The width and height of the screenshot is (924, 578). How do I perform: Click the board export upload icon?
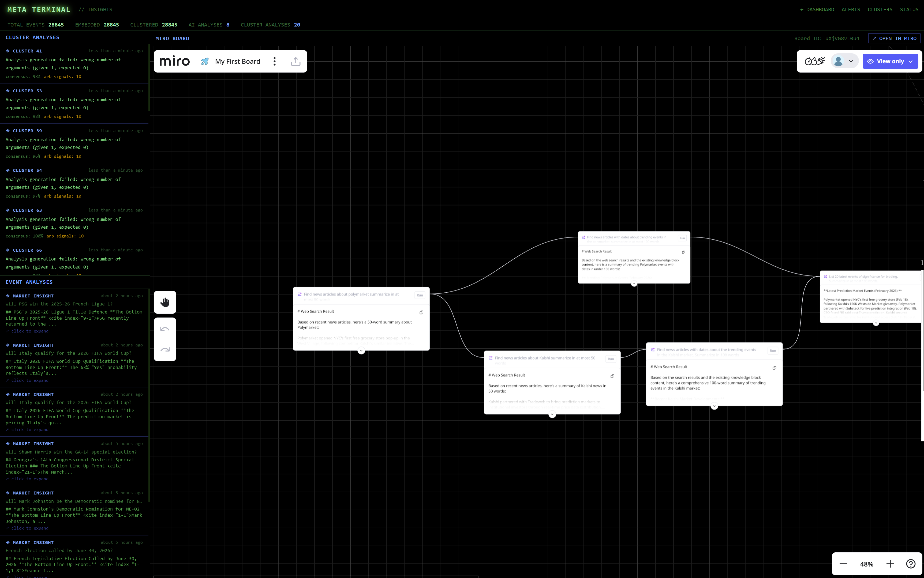tap(296, 62)
